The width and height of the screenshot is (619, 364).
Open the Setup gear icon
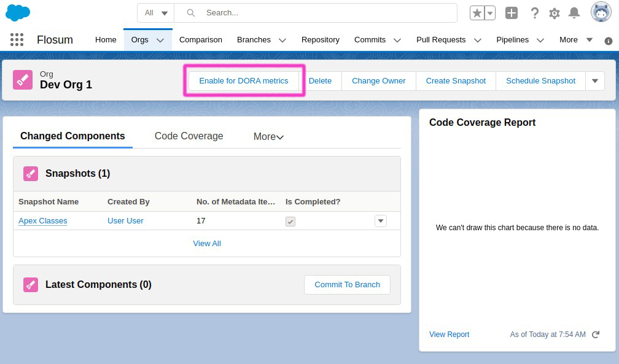click(554, 13)
